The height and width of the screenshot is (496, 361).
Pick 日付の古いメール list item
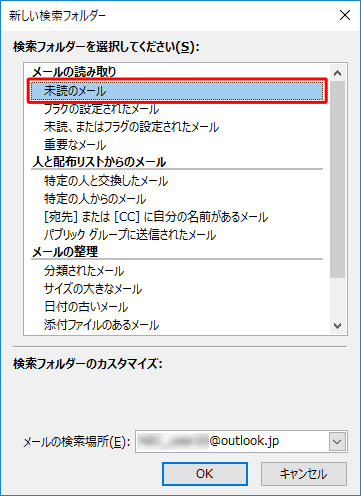coord(177,307)
